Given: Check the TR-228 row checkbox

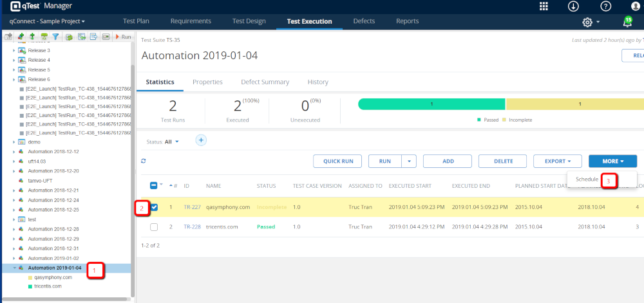Looking at the screenshot, I should pos(154,227).
